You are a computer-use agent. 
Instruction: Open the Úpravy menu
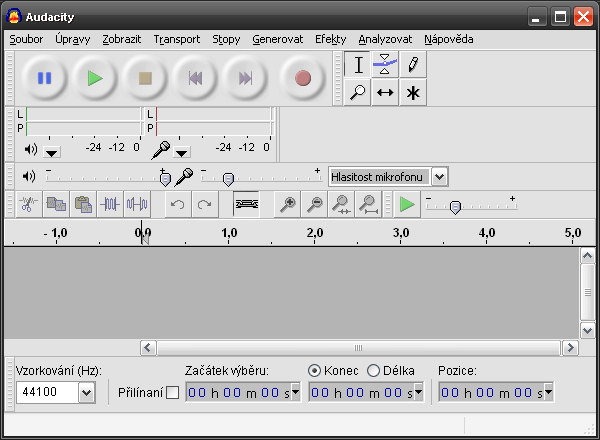[72, 39]
